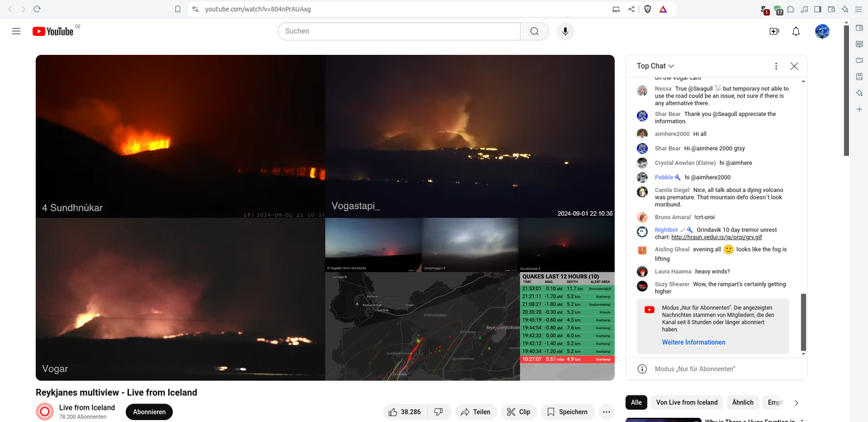
Task: Open Brave Talk camera in sidebar
Action: tap(859, 60)
